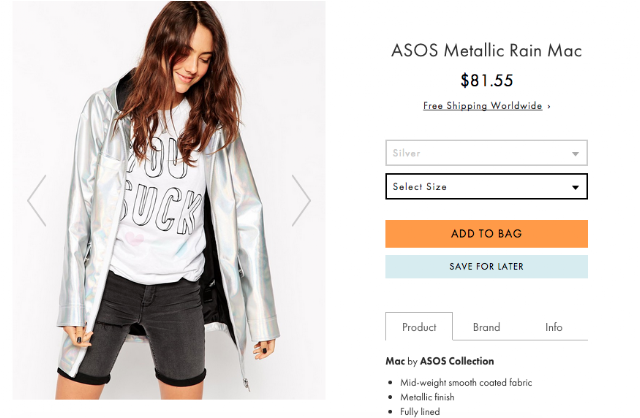Click the Save for Later button
Viewport: 640px width, 418px height.
tap(486, 267)
